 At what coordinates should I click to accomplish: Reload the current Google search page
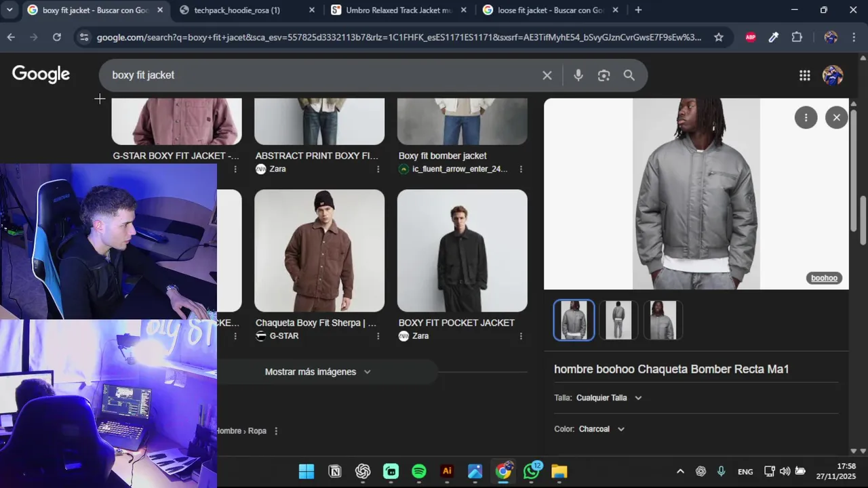(57, 37)
